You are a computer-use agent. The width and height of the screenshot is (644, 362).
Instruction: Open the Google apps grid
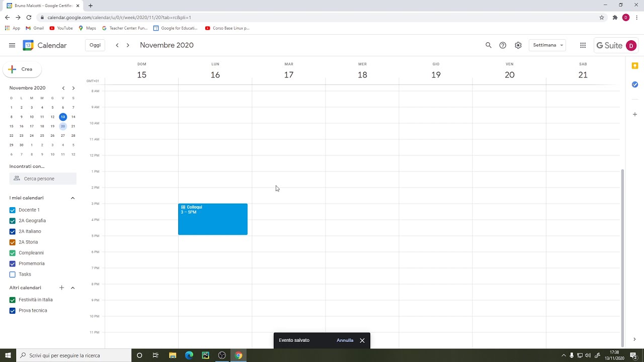(x=583, y=45)
